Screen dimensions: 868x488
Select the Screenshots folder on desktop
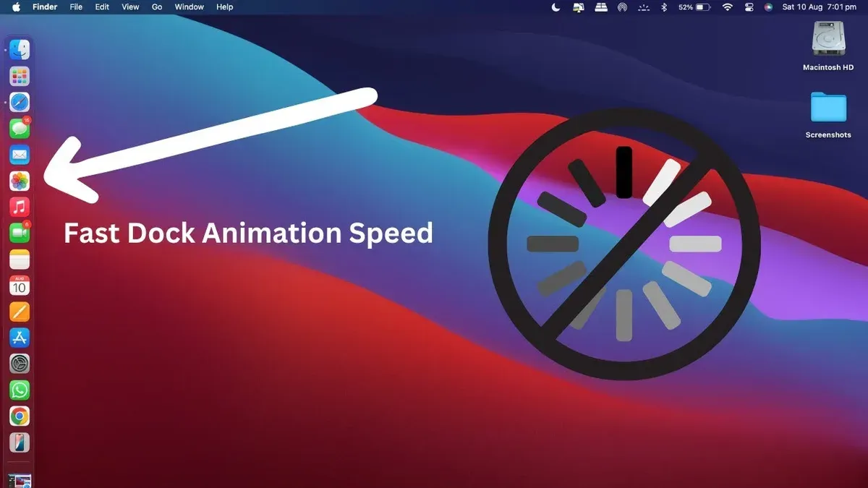[x=828, y=114]
